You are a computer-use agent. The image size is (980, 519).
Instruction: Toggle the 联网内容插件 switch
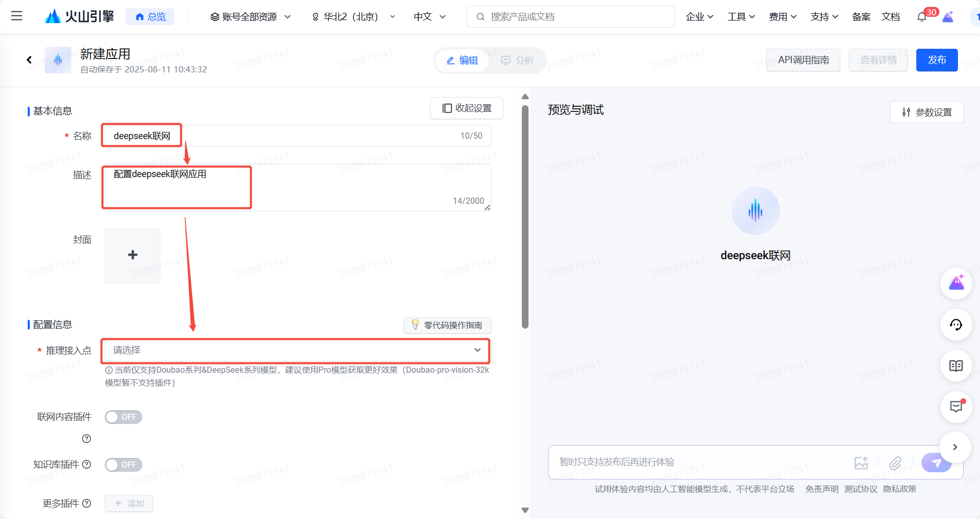tap(123, 417)
